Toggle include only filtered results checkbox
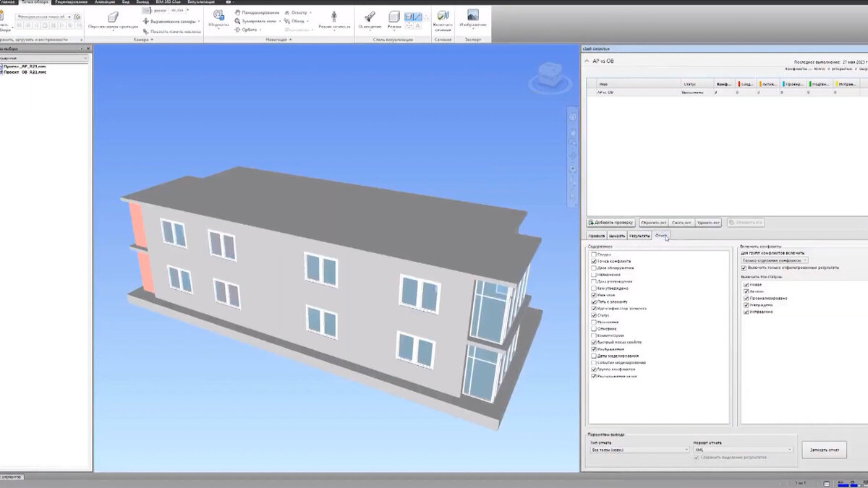 click(x=744, y=267)
